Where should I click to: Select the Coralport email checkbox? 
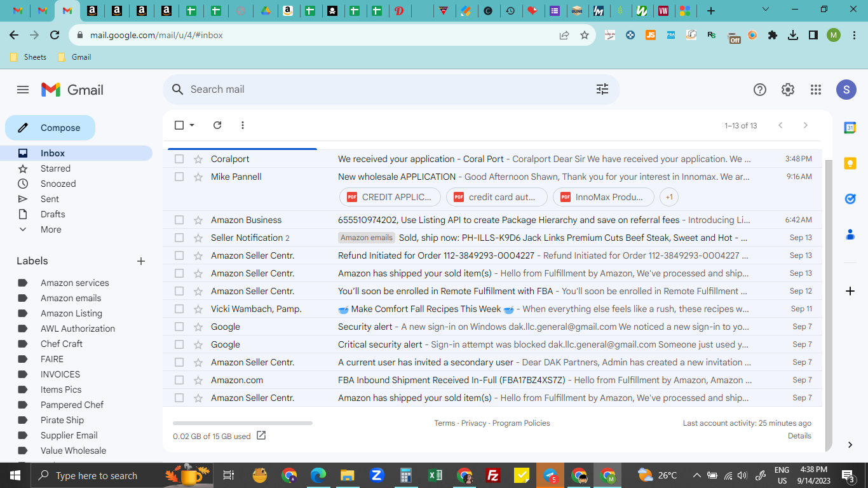click(x=179, y=159)
